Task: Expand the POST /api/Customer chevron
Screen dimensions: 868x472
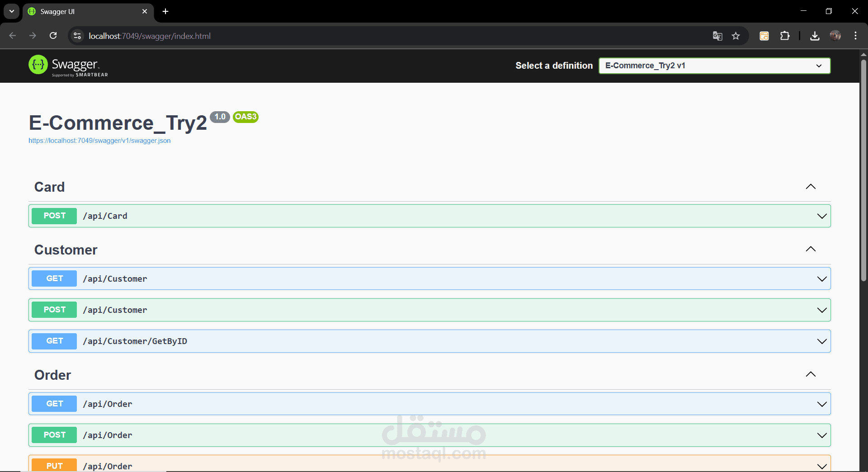Action: pyautogui.click(x=822, y=310)
